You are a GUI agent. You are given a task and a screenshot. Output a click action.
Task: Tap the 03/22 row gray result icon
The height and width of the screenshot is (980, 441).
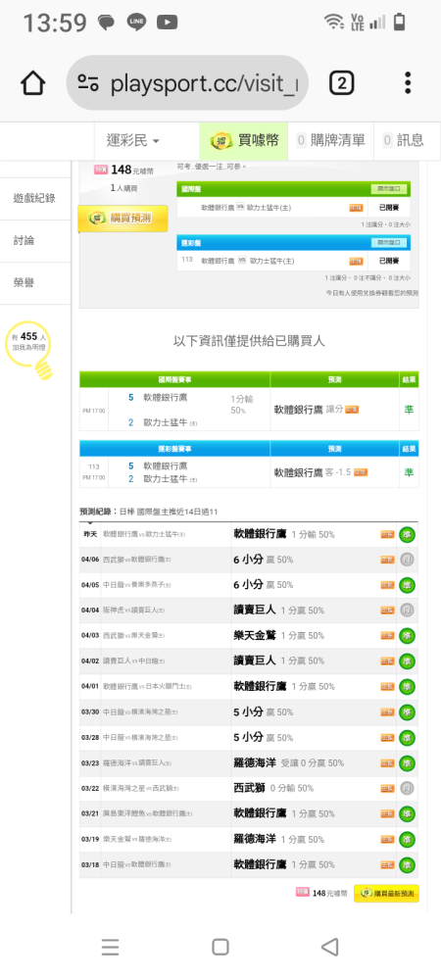click(x=408, y=788)
